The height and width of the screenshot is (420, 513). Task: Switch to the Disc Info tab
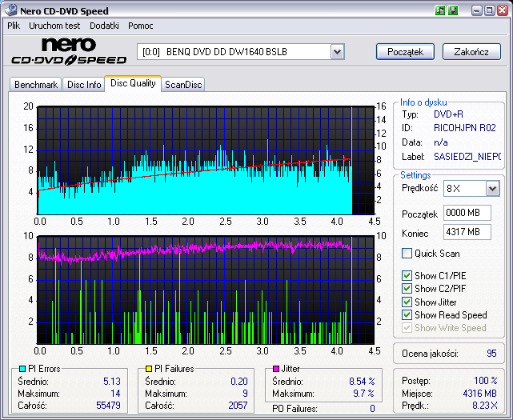click(x=84, y=85)
